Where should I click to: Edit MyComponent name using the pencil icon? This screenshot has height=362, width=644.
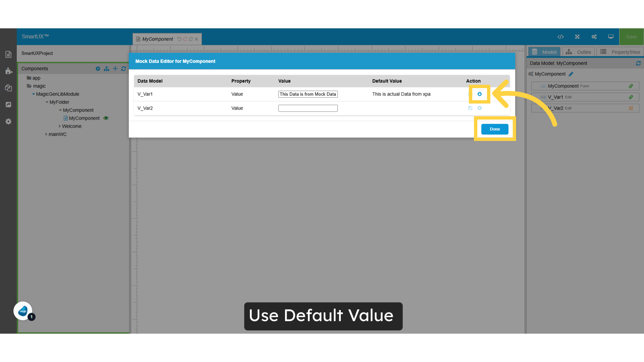coord(571,74)
